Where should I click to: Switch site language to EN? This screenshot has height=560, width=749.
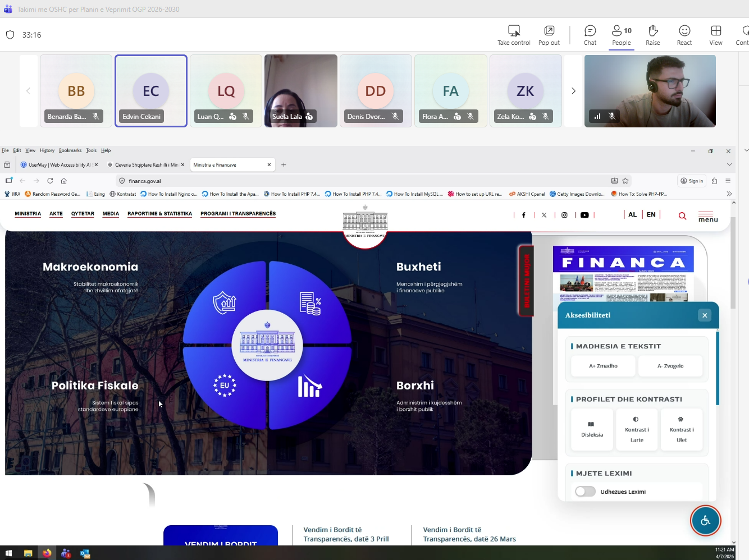coord(651,214)
